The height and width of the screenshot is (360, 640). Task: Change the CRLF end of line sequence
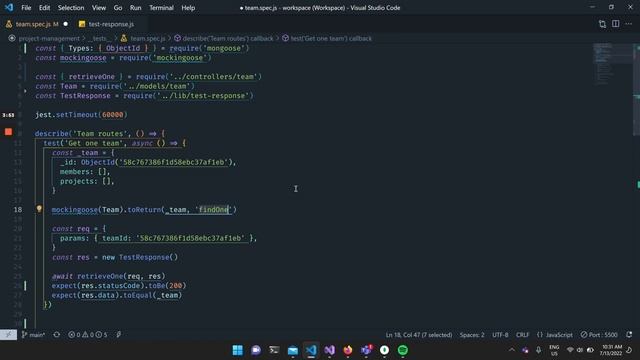click(x=522, y=335)
